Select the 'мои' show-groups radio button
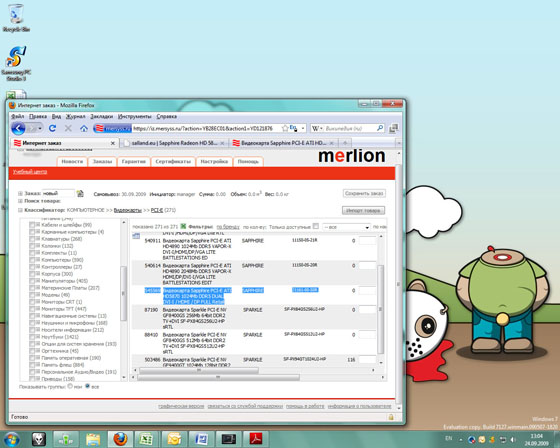Image resolution: width=560 pixels, height=448 pixels. click(x=70, y=386)
